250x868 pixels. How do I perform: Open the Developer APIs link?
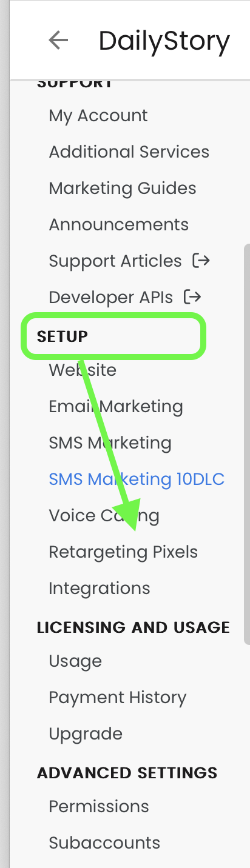(x=111, y=297)
